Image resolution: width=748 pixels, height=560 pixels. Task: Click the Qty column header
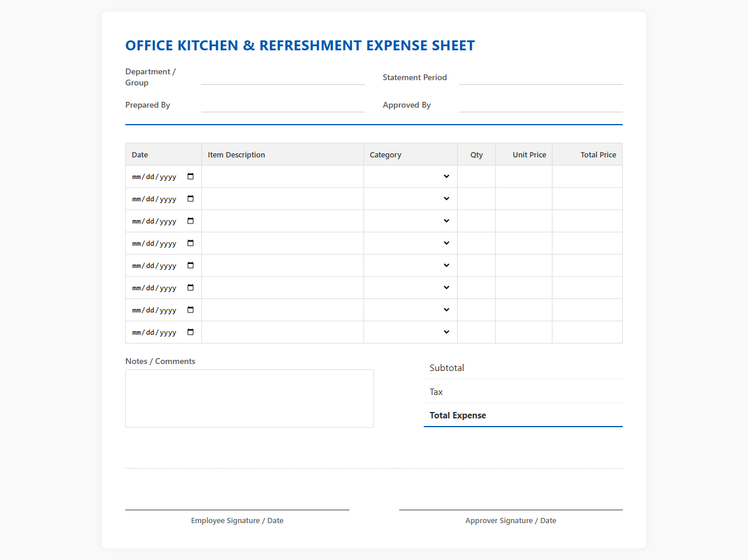[x=476, y=154]
